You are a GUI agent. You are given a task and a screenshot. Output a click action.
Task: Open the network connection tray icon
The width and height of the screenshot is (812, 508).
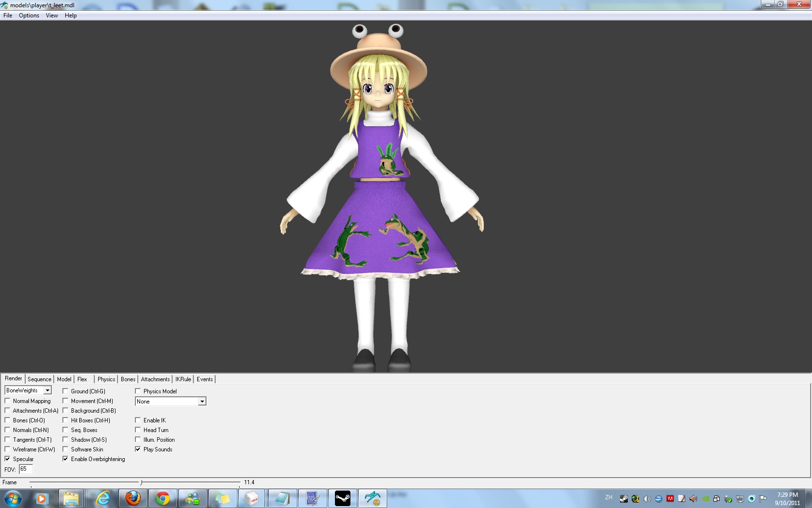click(x=740, y=499)
